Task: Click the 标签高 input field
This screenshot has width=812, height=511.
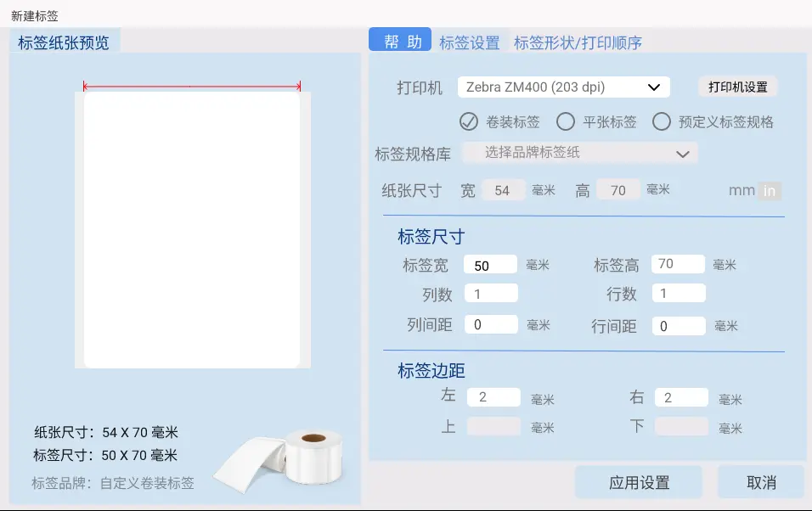Action: [678, 264]
